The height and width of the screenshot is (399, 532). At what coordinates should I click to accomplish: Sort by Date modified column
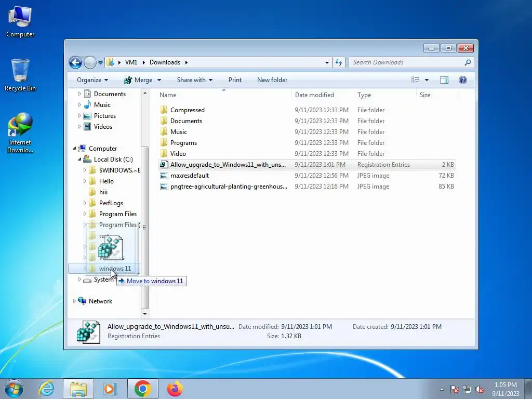coord(322,95)
